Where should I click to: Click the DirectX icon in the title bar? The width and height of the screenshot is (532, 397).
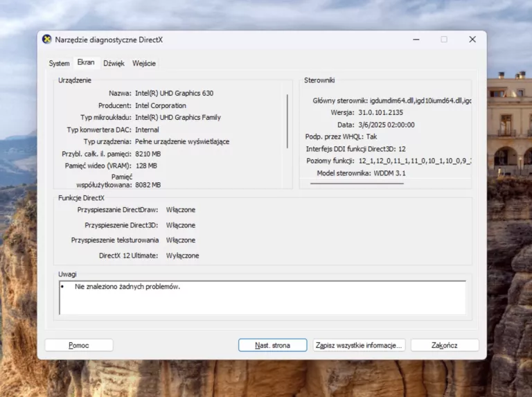tap(47, 39)
